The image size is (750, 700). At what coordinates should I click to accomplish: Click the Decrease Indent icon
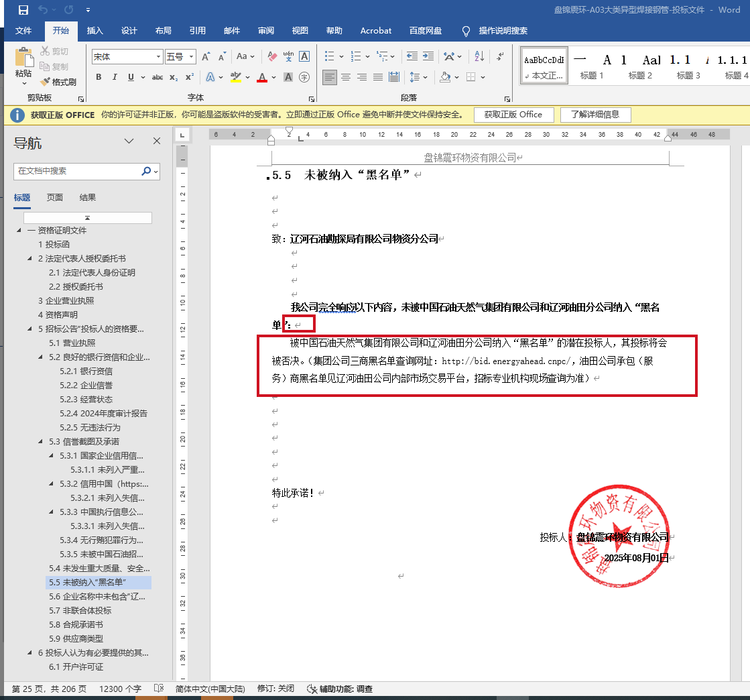(x=412, y=56)
